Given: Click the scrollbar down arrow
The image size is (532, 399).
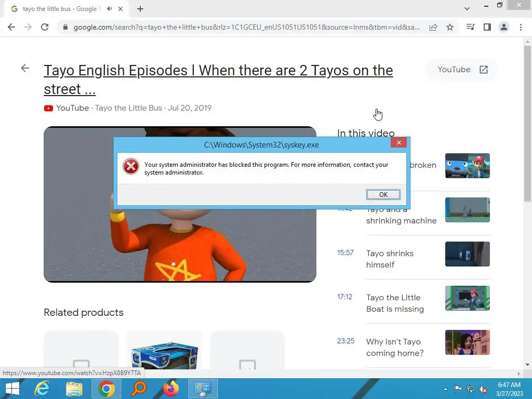Looking at the screenshot, I should tap(527, 365).
